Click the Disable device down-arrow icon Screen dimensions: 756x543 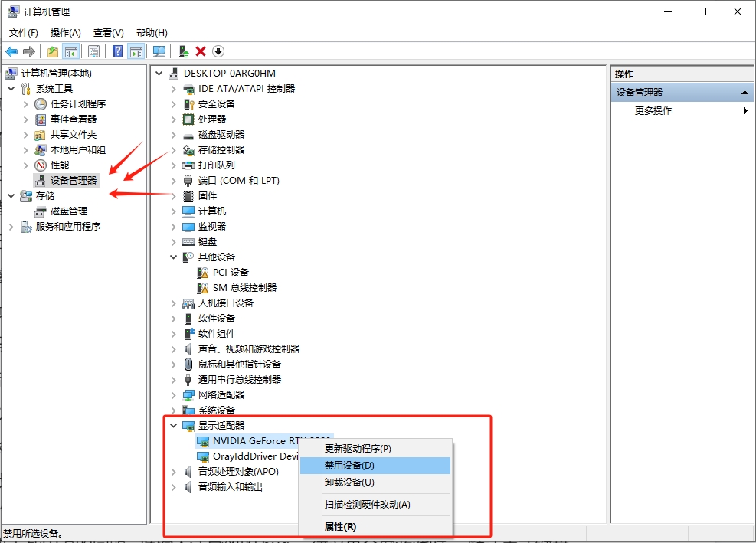point(218,51)
